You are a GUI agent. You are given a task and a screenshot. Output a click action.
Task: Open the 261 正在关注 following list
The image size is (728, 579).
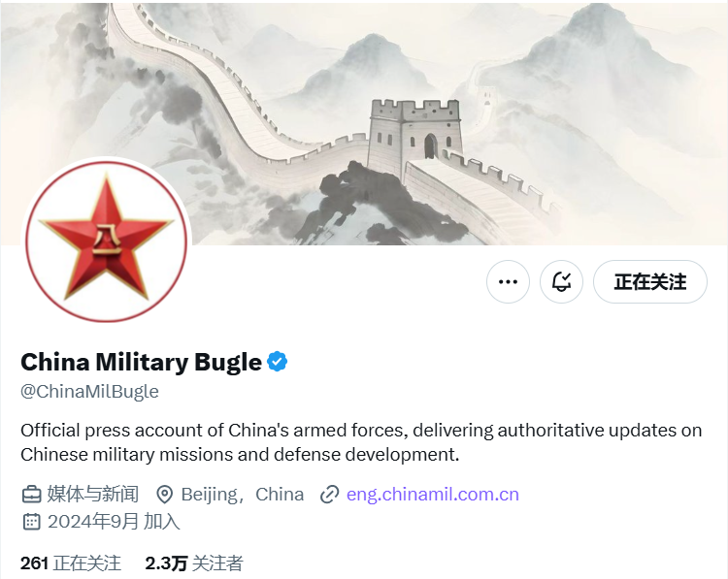click(71, 563)
